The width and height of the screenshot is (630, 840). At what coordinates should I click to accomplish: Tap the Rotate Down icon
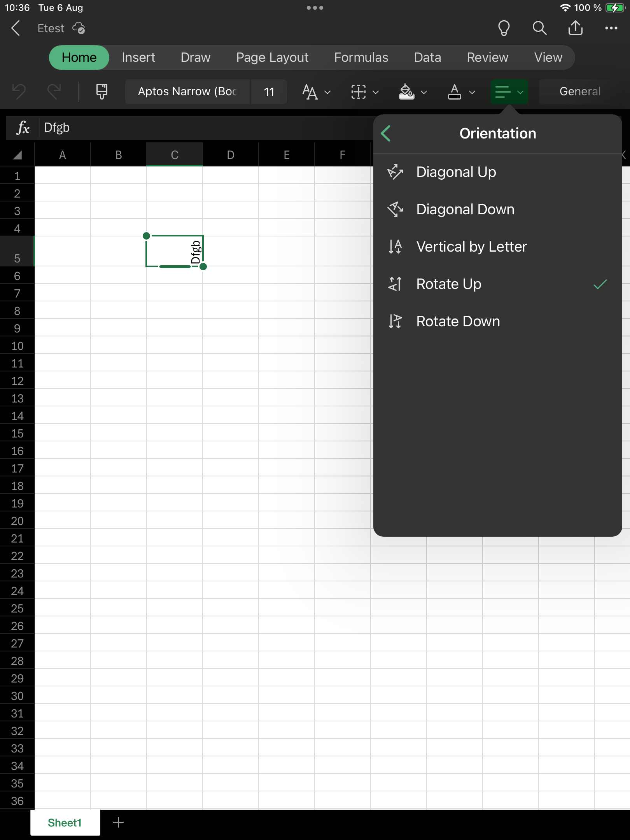(x=395, y=321)
